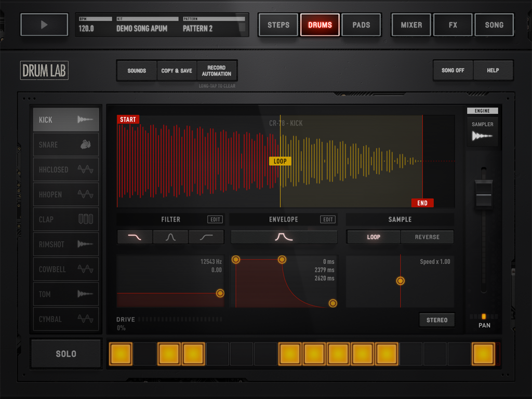
Task: Click the envelope shape icon under ENVELOPE
Action: tap(284, 237)
